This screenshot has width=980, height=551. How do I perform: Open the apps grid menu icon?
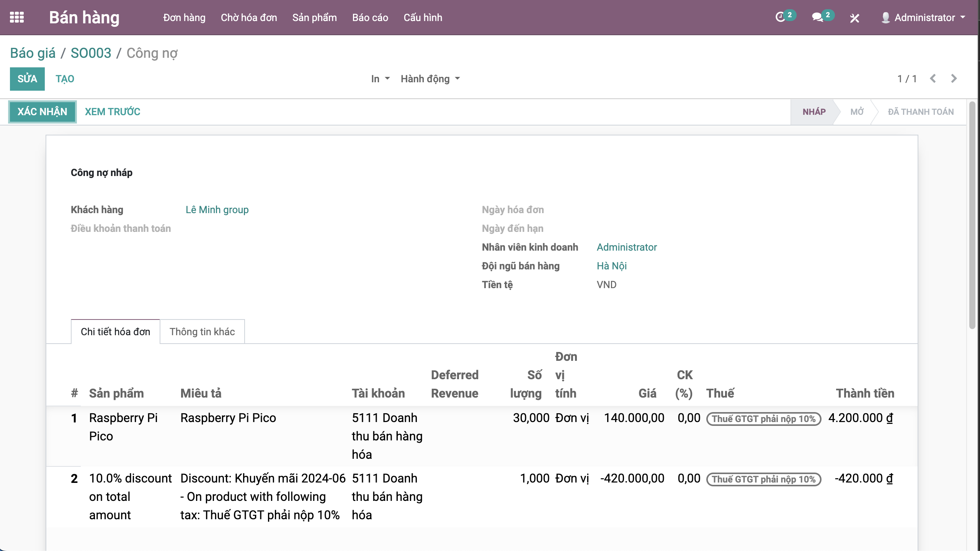pyautogui.click(x=17, y=18)
